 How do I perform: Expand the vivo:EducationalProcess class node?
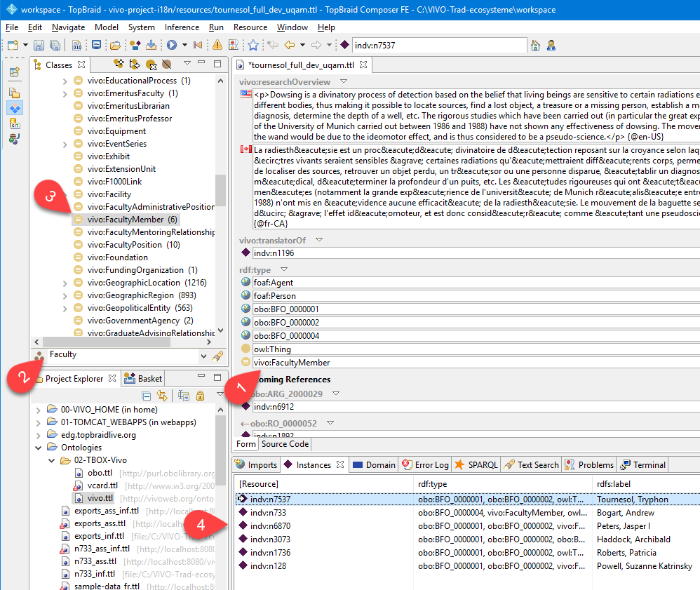[65, 81]
